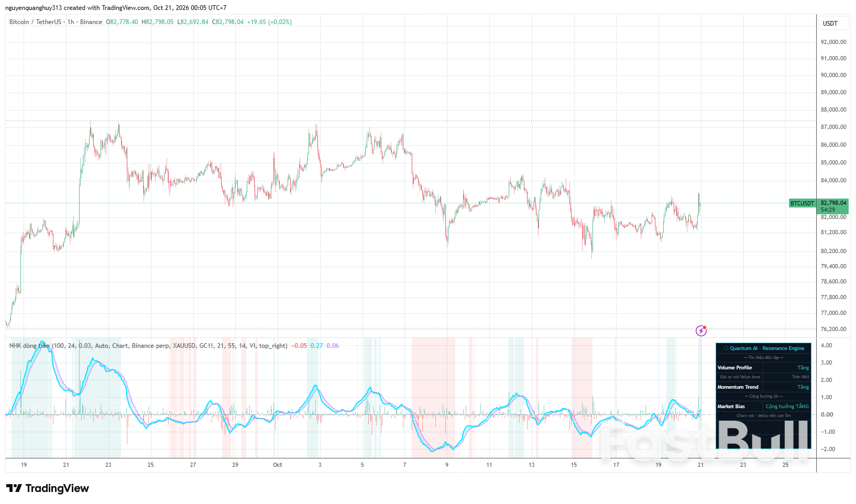Click the 11 date label on time axis
This screenshot has width=856, height=504.
tap(489, 465)
